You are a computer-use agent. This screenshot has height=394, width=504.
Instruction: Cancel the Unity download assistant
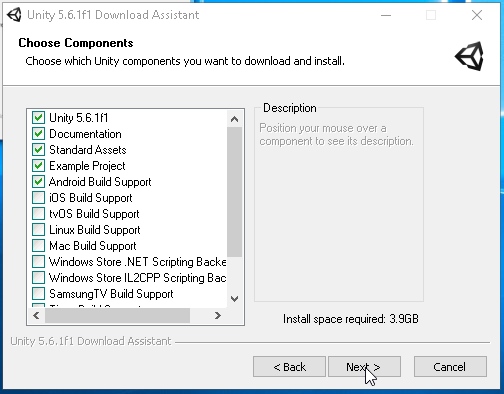tap(450, 367)
